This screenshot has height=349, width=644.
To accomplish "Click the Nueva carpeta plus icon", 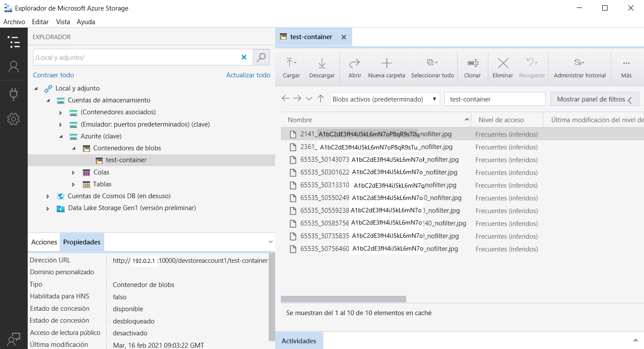I will (x=386, y=63).
